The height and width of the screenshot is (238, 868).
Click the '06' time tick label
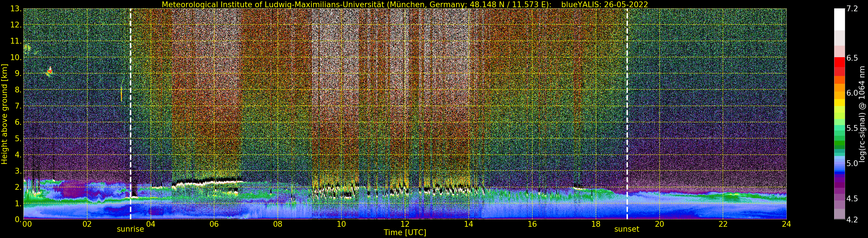[x=214, y=224]
